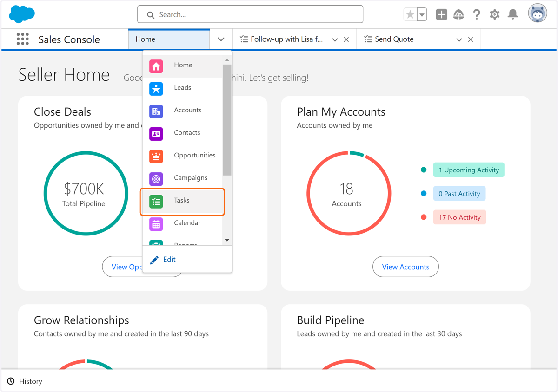558x392 pixels.
Task: Open the Send Quote tab dropdown chevron
Action: (459, 39)
